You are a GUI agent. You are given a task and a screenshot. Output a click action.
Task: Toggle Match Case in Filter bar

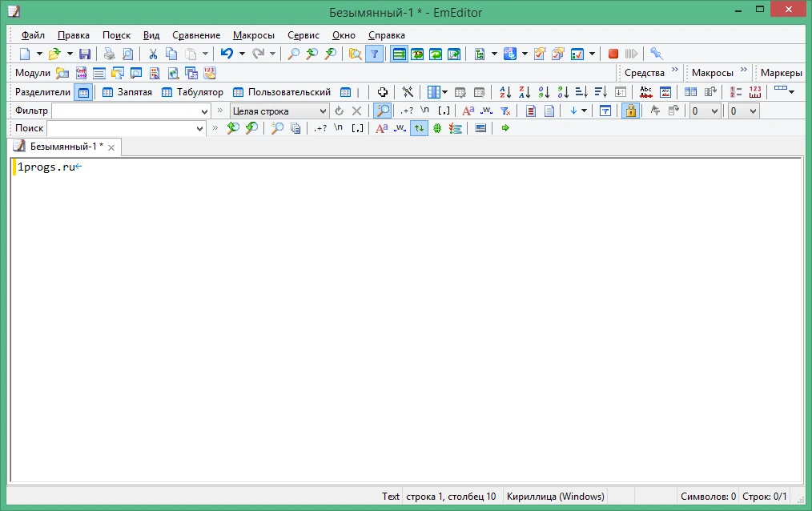pyautogui.click(x=468, y=111)
